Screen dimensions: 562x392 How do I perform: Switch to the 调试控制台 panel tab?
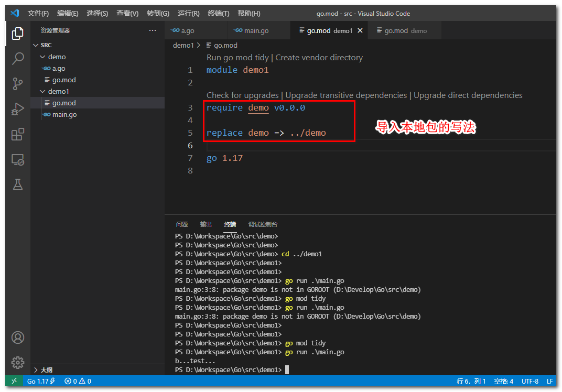point(263,224)
